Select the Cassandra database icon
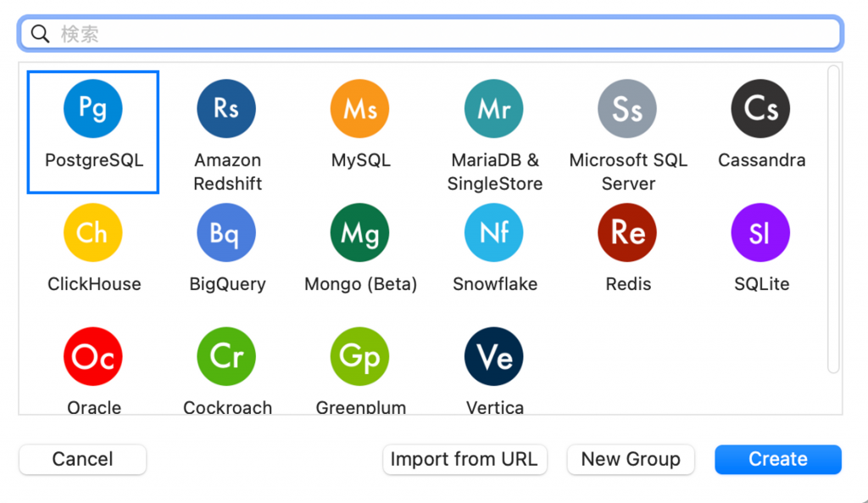 tap(760, 109)
